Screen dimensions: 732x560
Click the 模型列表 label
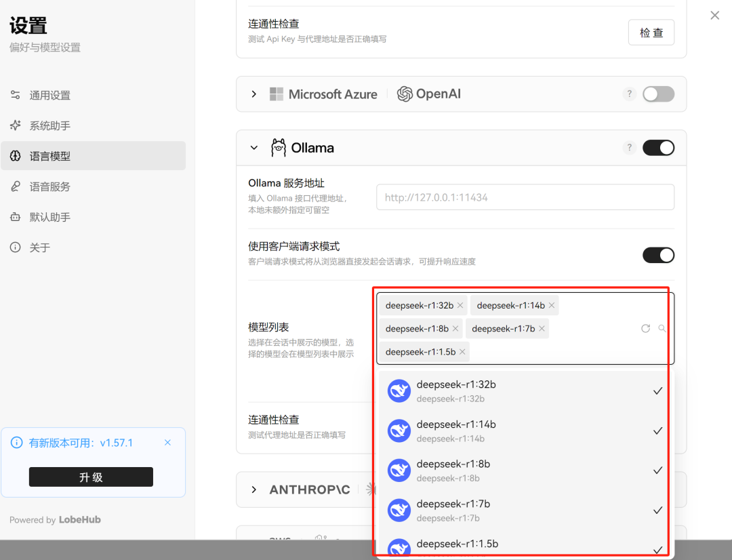268,327
